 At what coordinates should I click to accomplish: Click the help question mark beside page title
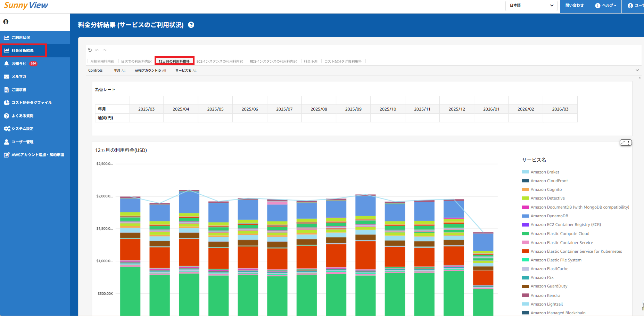coord(191,25)
